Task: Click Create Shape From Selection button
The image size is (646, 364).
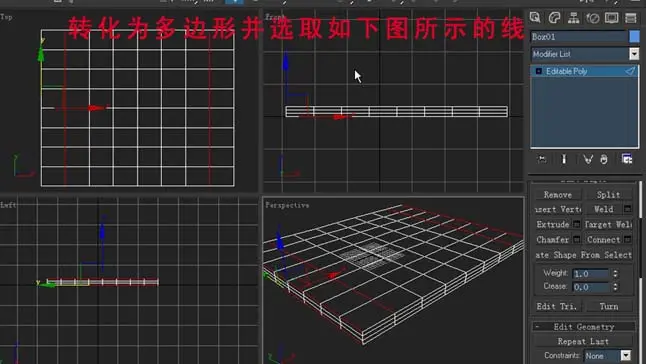Action: tap(583, 255)
